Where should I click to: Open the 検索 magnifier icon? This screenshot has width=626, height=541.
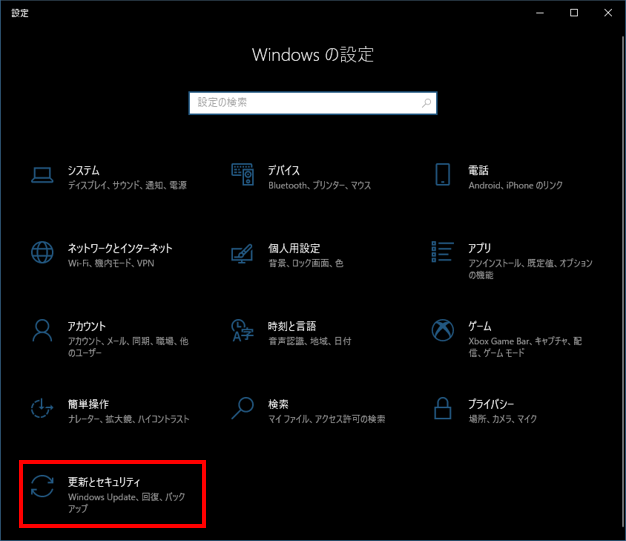(242, 408)
